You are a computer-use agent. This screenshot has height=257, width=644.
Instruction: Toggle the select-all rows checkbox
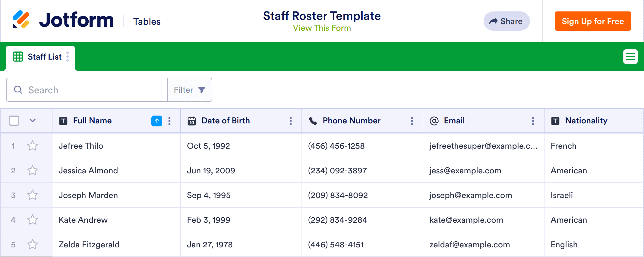[x=14, y=121]
